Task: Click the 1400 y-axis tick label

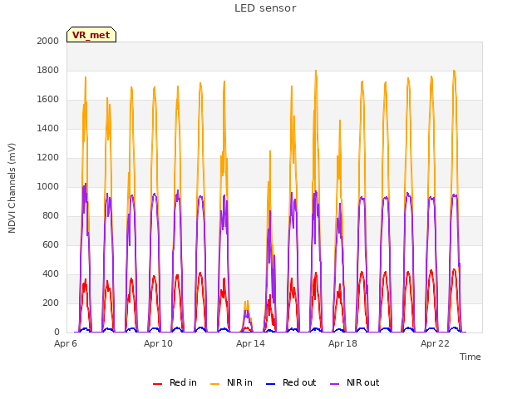Action: 48,128
